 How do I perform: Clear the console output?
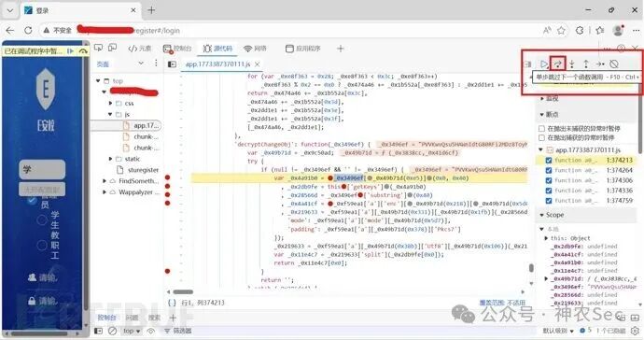click(112, 331)
